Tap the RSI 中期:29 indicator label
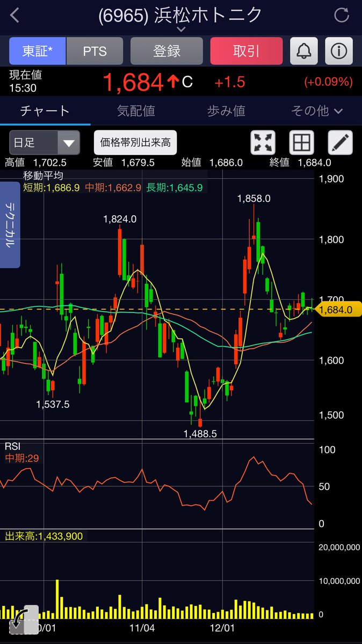362x644 pixels. [22, 458]
